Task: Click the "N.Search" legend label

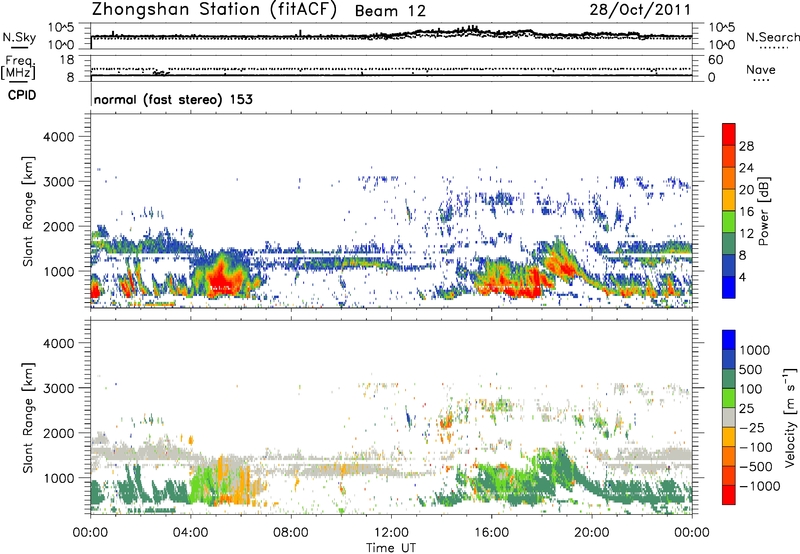Action: (773, 37)
